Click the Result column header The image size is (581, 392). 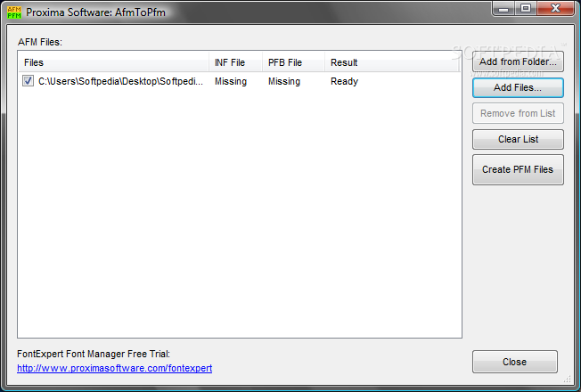[392, 62]
